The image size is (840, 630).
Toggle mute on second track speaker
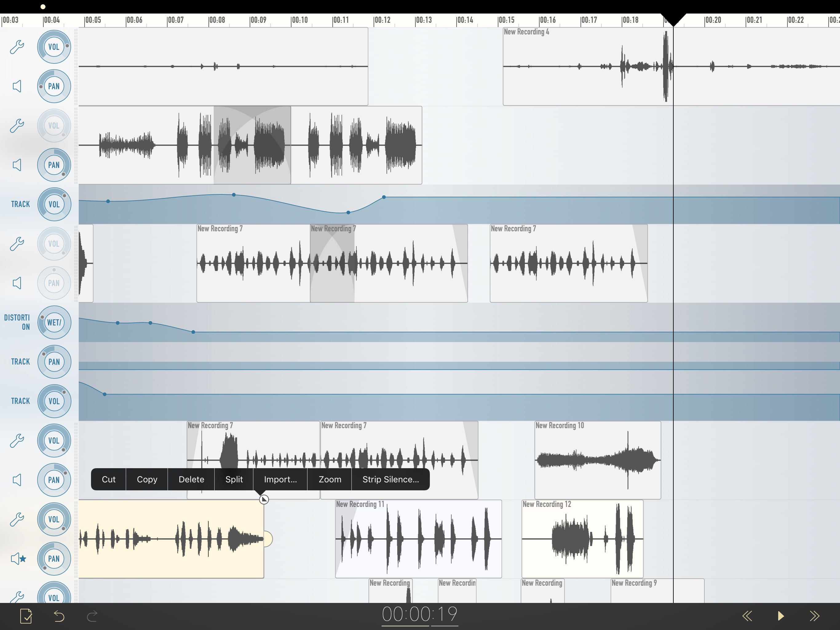(x=17, y=165)
